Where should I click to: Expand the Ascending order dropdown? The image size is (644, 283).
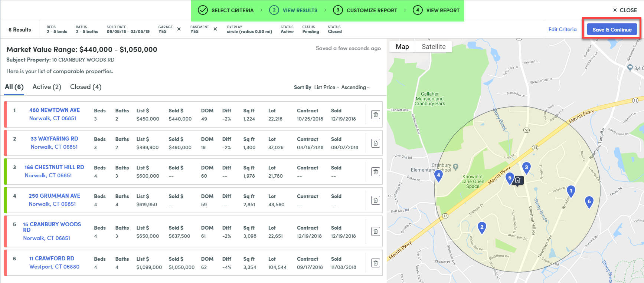[x=355, y=88]
